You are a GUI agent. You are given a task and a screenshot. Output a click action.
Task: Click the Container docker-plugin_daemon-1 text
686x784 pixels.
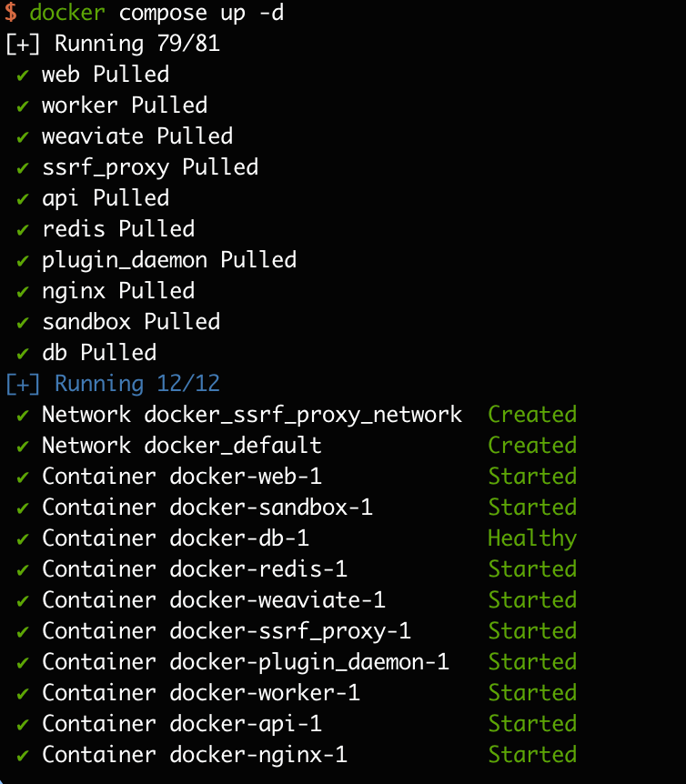tap(246, 662)
